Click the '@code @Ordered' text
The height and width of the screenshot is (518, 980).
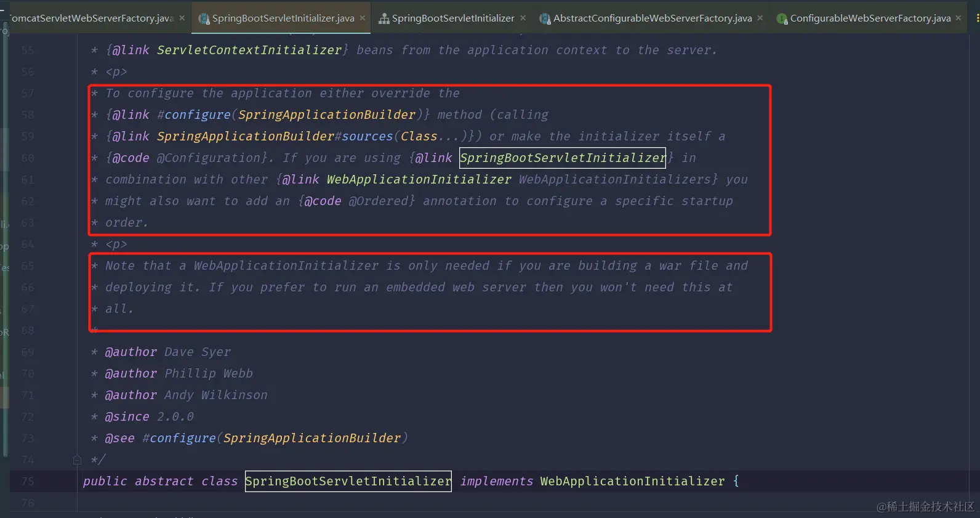coord(357,201)
